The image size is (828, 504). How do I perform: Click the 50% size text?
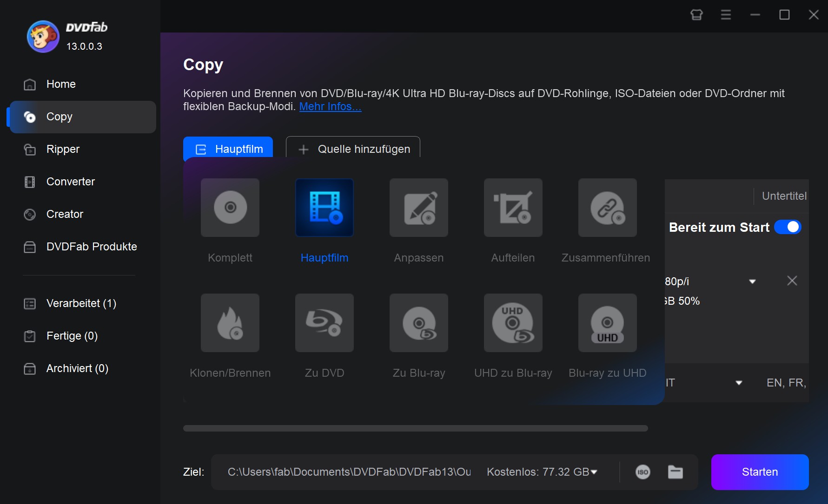coord(689,301)
